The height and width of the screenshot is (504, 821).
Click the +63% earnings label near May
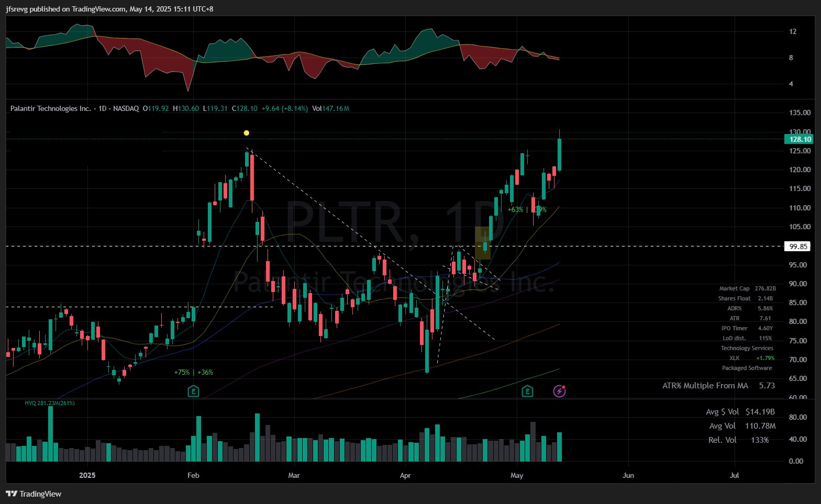click(515, 209)
